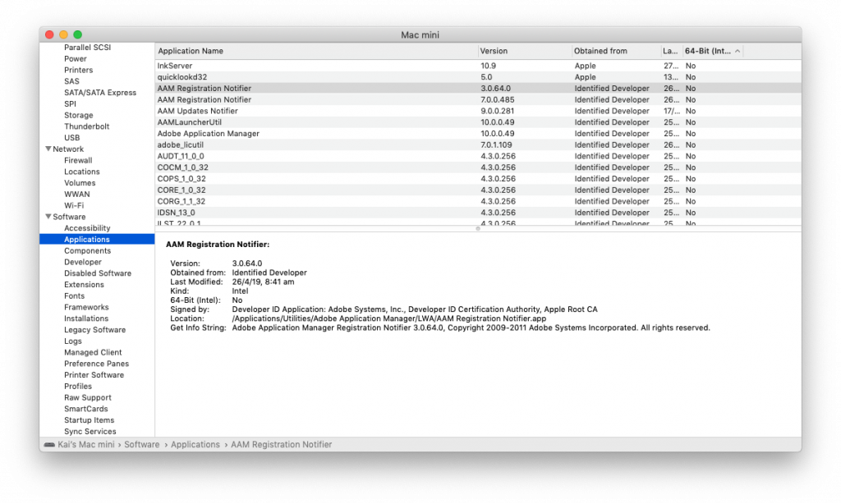Collapse the Network section disclosure triangle
The height and width of the screenshot is (504, 841).
pos(48,149)
